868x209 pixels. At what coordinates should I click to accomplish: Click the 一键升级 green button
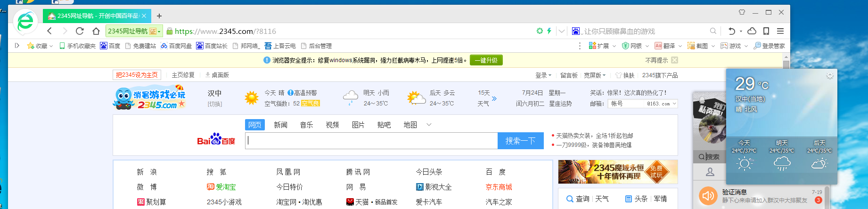point(486,60)
